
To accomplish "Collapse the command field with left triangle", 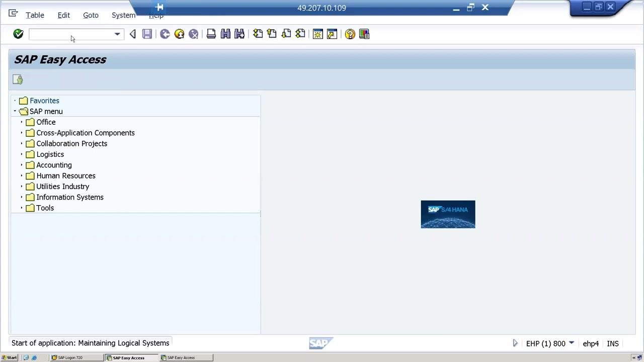I will (x=133, y=34).
